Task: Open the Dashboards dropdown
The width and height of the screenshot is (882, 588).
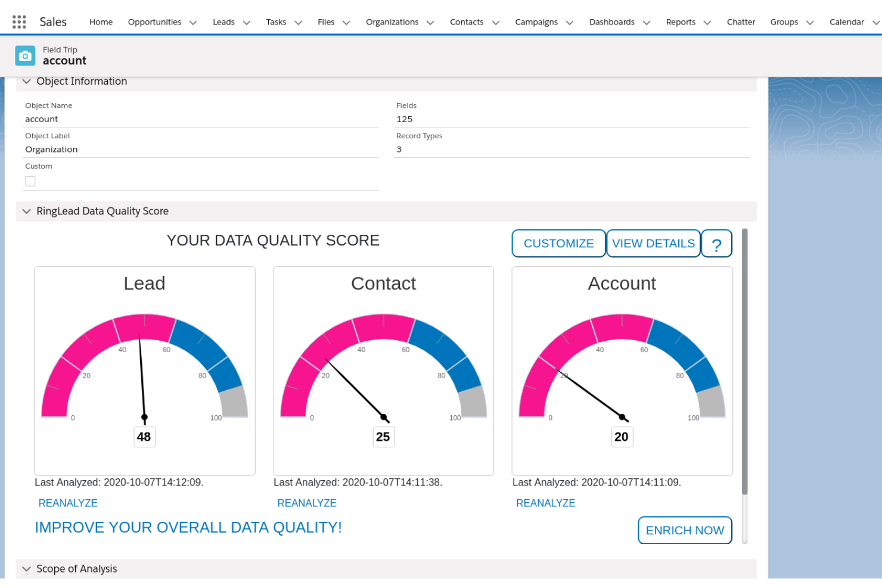Action: [647, 22]
